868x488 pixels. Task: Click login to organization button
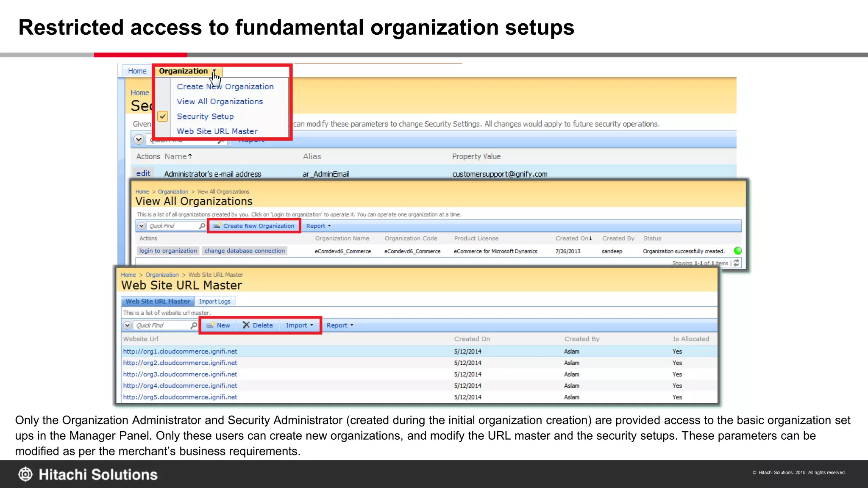point(168,251)
